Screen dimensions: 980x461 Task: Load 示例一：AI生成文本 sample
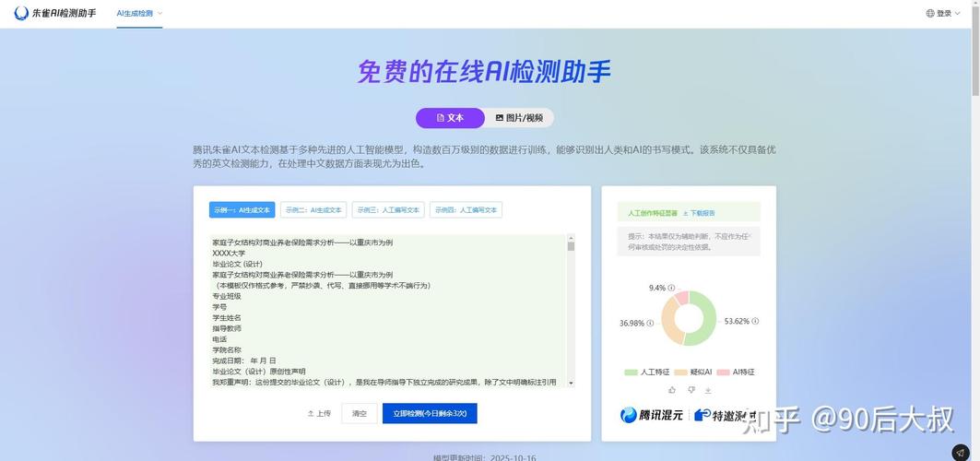pos(242,210)
